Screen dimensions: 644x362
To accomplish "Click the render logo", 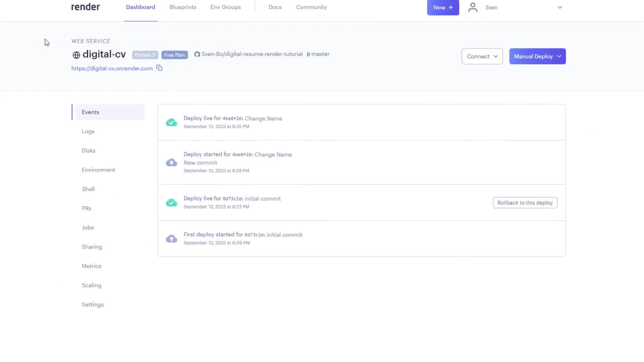I will 85,7.
